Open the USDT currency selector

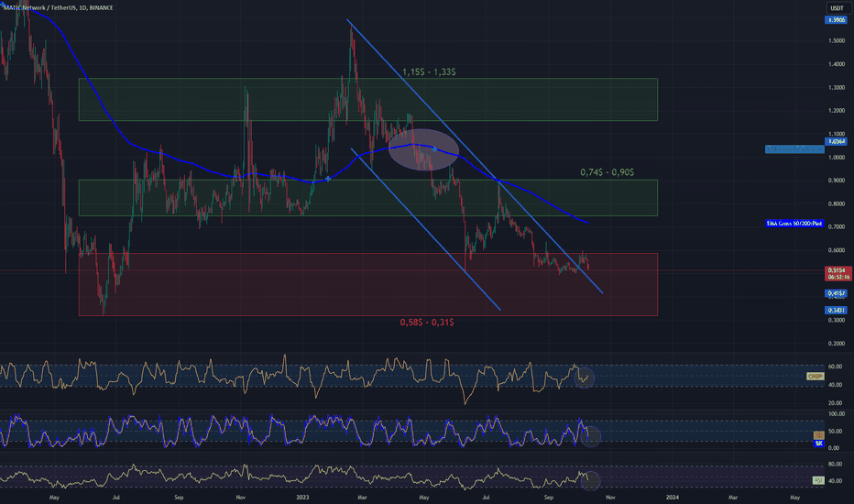(837, 7)
